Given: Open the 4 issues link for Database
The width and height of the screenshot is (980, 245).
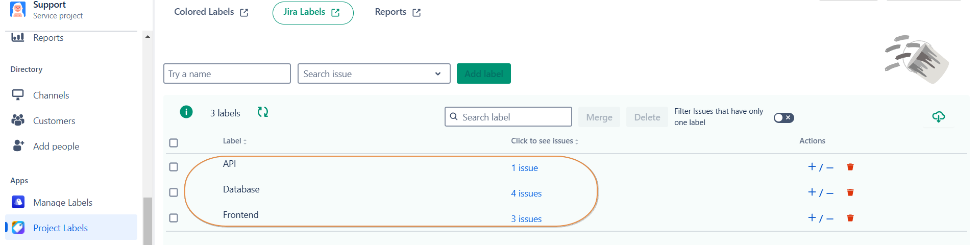Looking at the screenshot, I should point(526,193).
